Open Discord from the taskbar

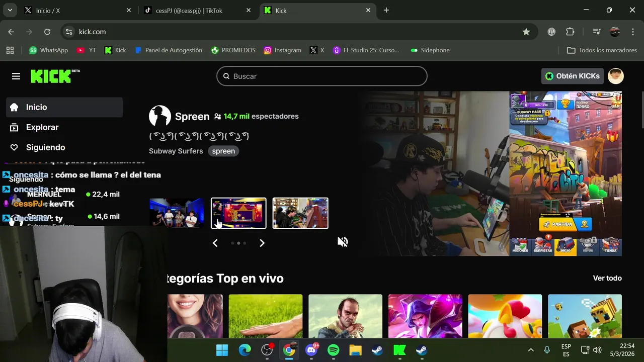(x=311, y=350)
